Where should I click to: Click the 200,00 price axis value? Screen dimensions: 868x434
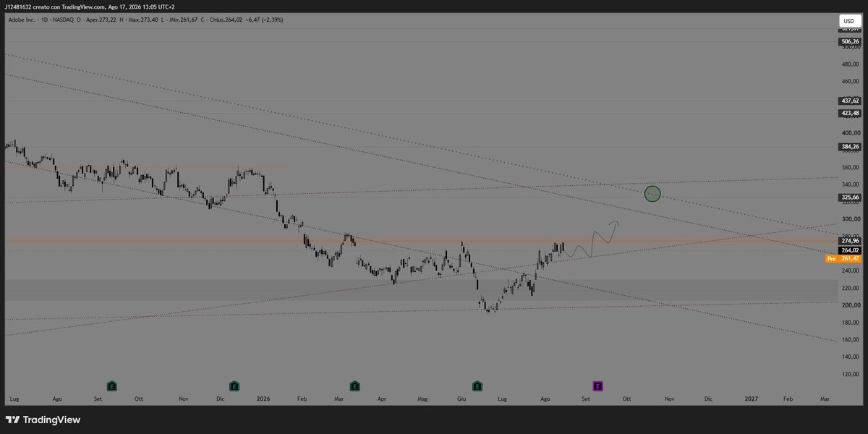(x=851, y=305)
